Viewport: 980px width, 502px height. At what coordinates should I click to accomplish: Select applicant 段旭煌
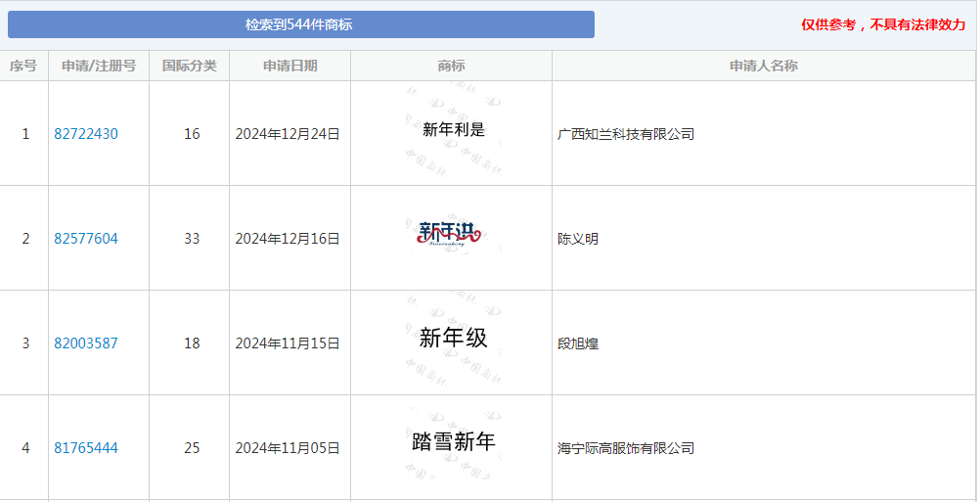click(x=577, y=343)
